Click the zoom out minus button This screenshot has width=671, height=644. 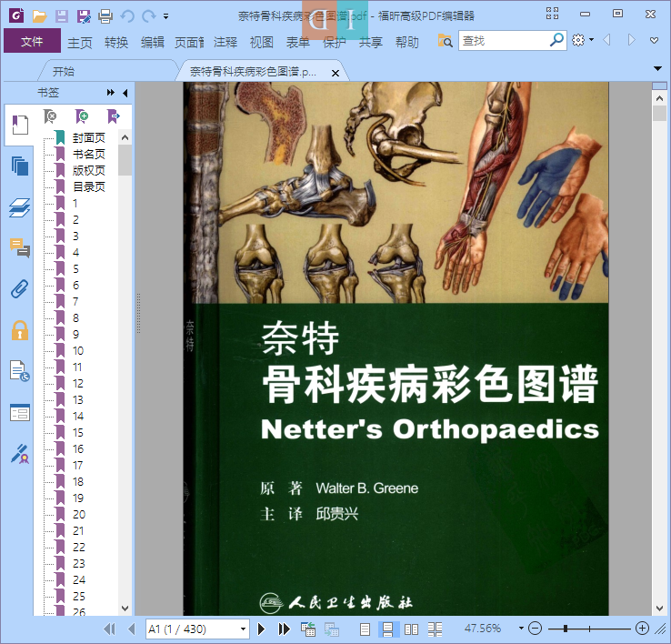point(535,629)
